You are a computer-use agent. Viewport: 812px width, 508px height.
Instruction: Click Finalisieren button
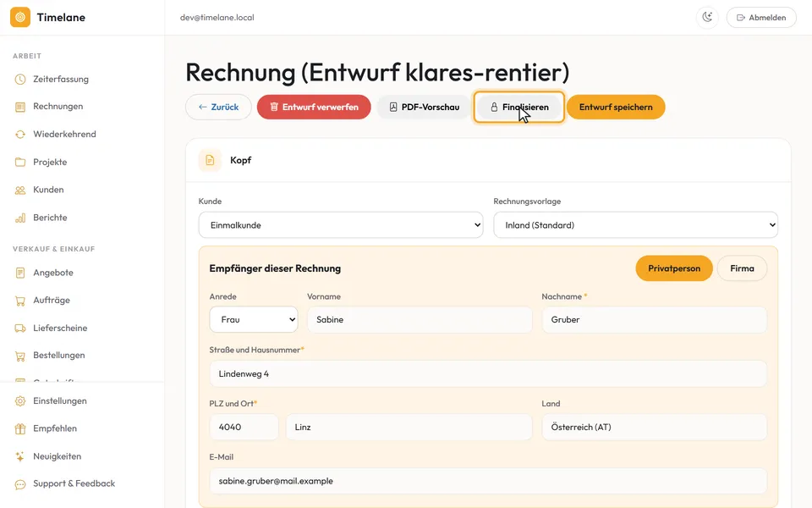point(518,108)
